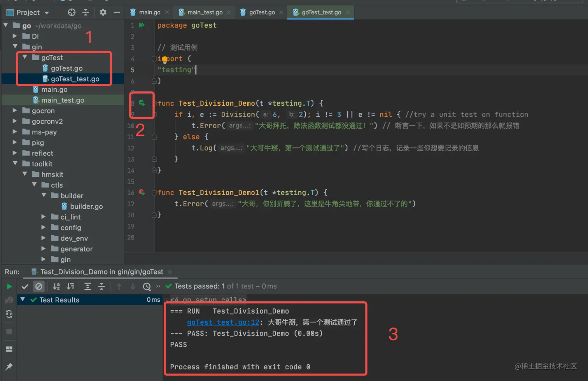Open the Project panel settings gear
Screen dimensions: 588x381
[x=103, y=12]
